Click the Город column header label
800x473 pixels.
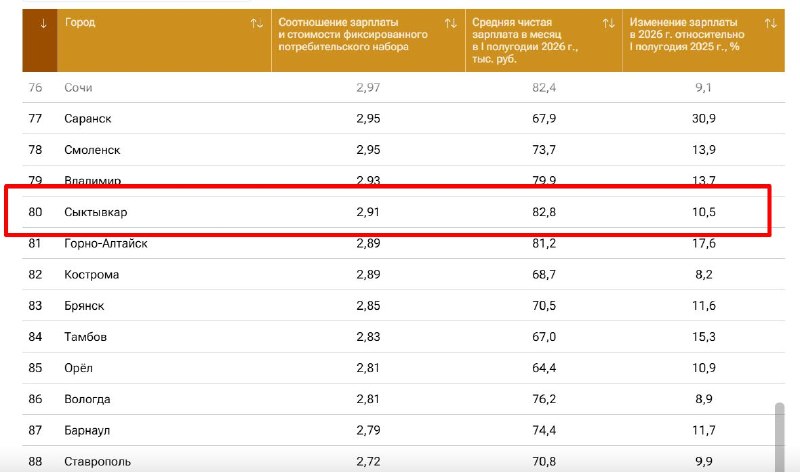click(80, 22)
